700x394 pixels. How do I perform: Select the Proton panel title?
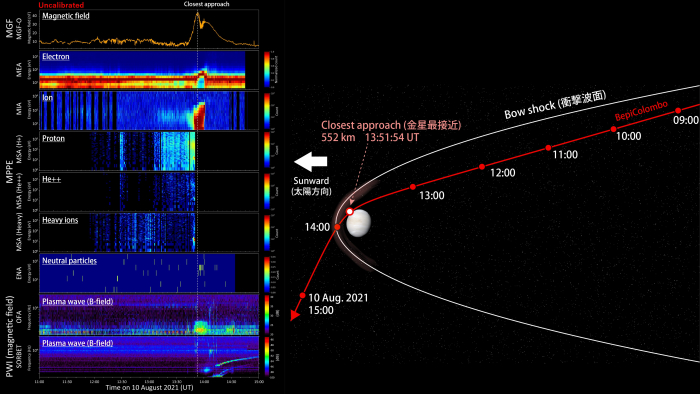(x=54, y=138)
